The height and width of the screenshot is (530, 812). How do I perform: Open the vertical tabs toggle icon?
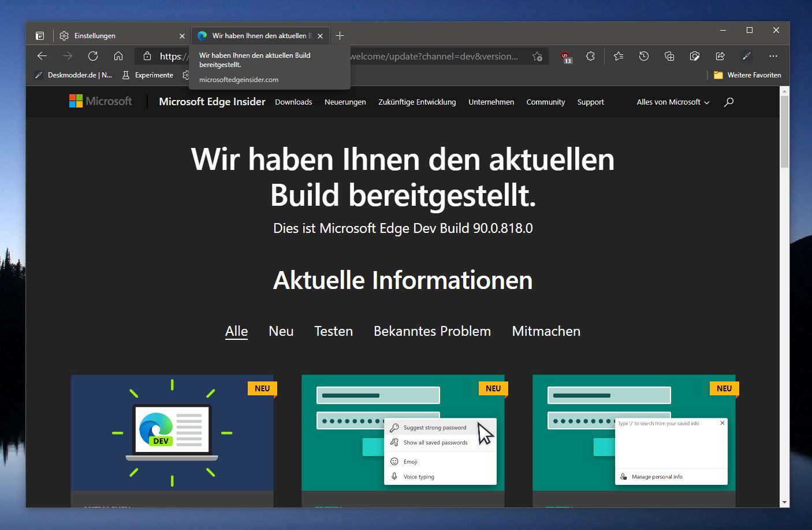coord(40,36)
